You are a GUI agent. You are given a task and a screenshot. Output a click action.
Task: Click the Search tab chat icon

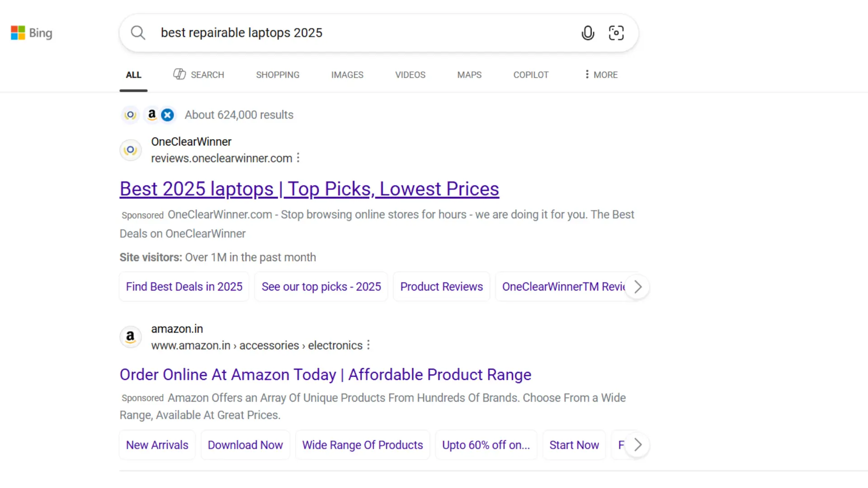coord(179,75)
